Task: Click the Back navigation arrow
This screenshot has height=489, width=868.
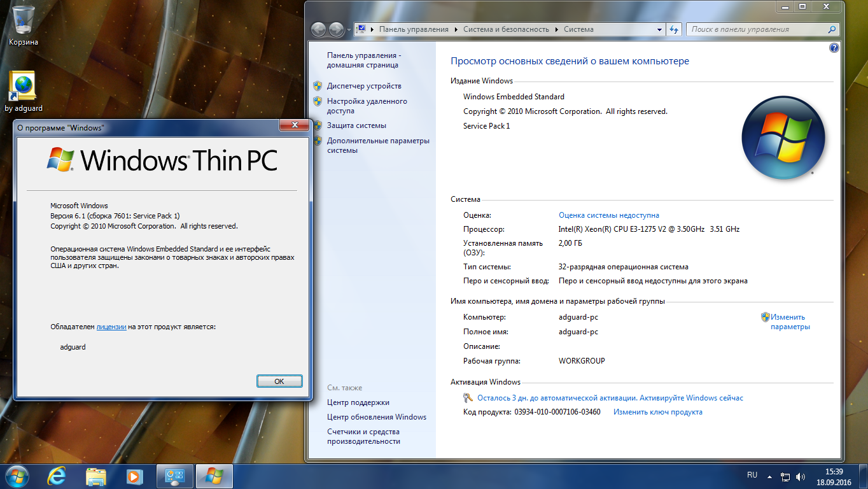Action: coord(318,29)
